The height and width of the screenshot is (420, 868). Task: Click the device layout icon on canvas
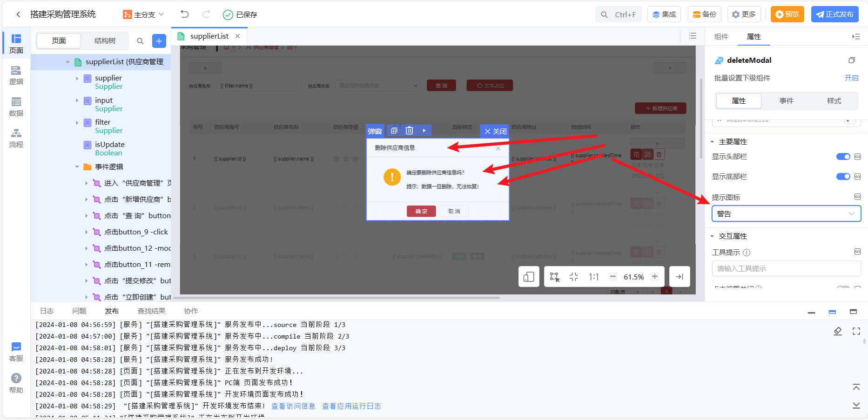[x=529, y=277]
